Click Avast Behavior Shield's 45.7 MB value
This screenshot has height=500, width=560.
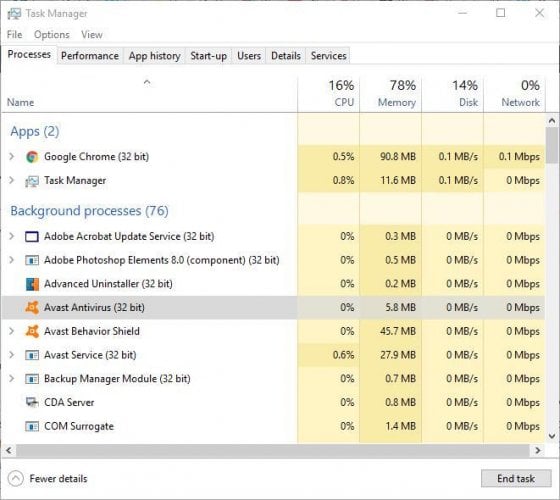398,331
